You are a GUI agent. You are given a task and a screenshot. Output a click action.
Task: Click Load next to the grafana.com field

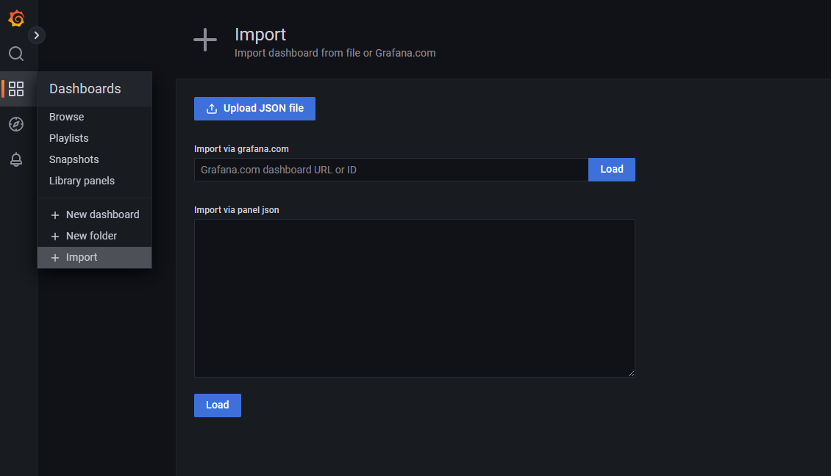(x=611, y=169)
